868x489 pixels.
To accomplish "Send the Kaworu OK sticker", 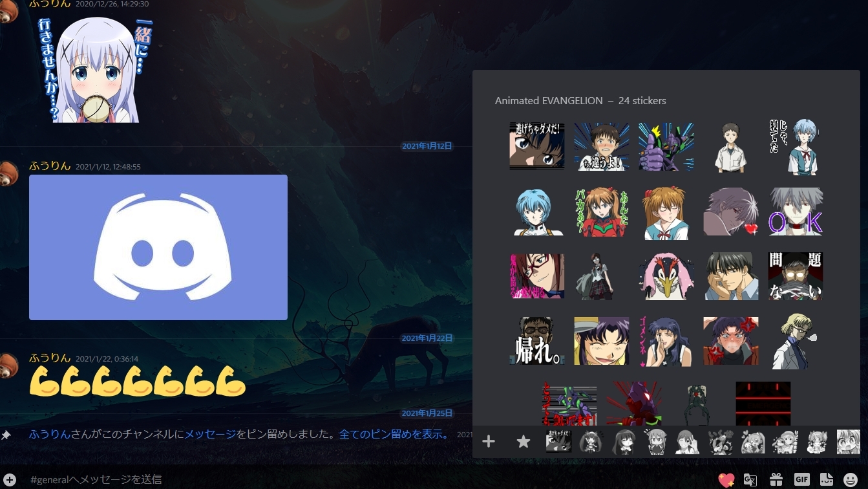I will (796, 212).
